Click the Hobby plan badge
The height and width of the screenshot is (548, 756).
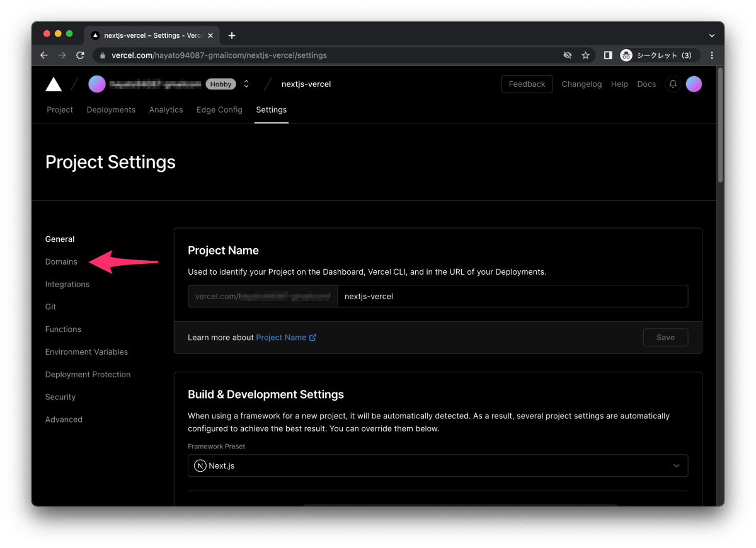[x=220, y=84]
